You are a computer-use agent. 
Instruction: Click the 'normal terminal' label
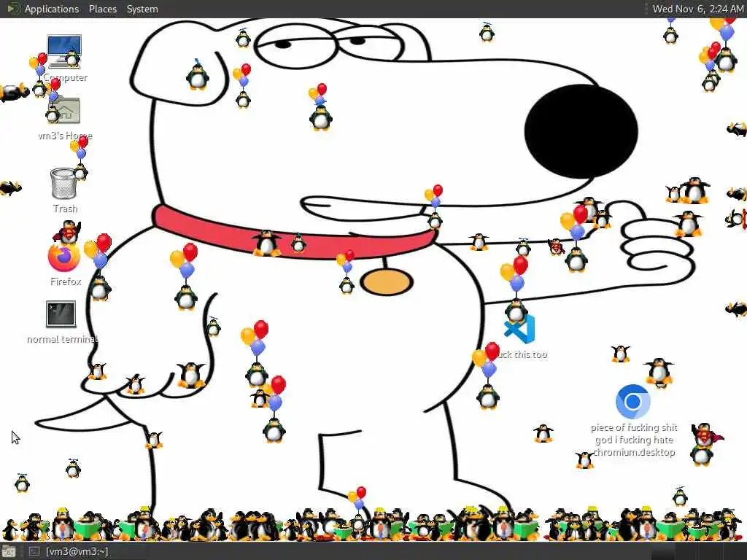[x=63, y=340]
